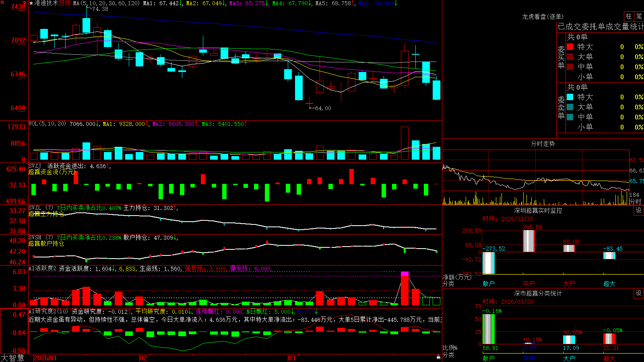Click the magenta AI活跃度 peak bar
The image size is (644, 362).
coord(405,274)
